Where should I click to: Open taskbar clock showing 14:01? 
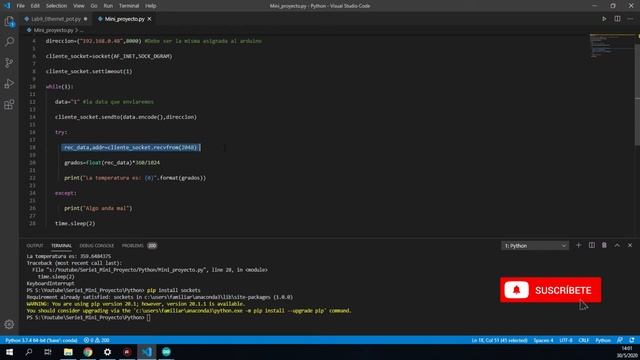pyautogui.click(x=626, y=352)
